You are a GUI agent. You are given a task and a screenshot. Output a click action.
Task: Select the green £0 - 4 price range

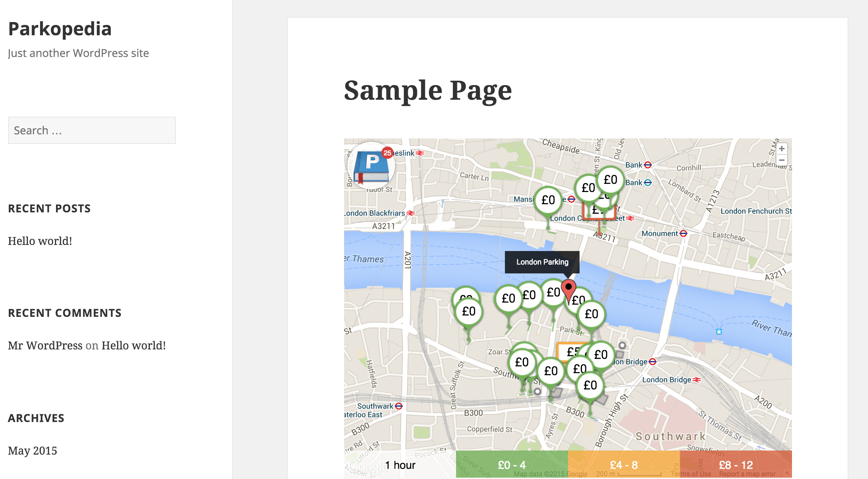coord(512,465)
